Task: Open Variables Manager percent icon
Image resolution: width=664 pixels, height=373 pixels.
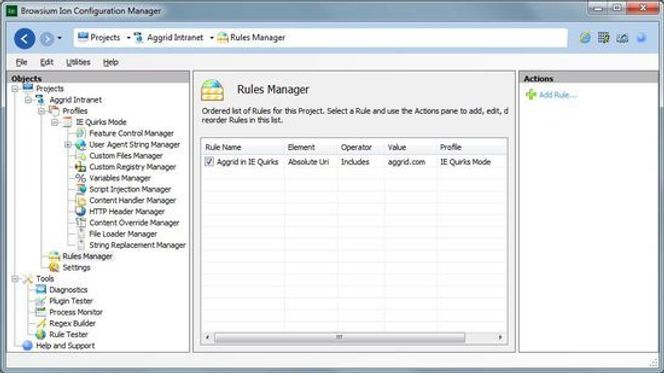Action: pos(80,178)
